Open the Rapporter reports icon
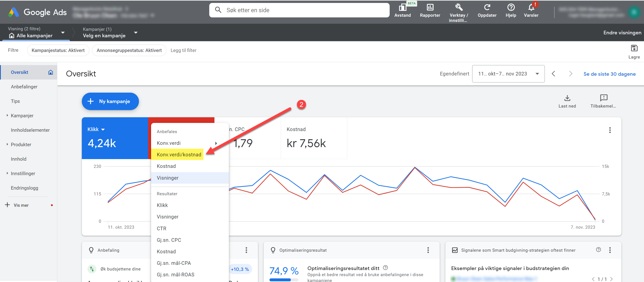Image resolution: width=644 pixels, height=282 pixels. [430, 7]
